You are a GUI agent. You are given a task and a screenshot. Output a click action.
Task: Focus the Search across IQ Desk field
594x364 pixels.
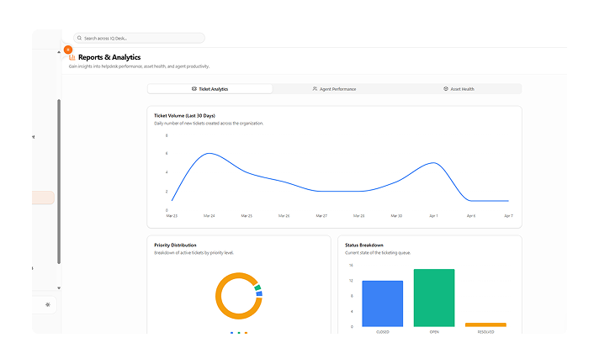tap(139, 38)
